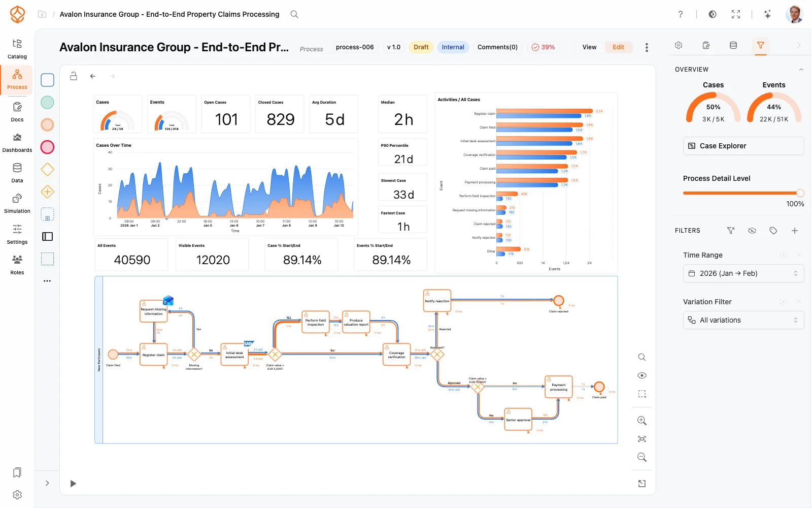
Task: Open the bookmarks icon in sidebar
Action: tap(17, 472)
